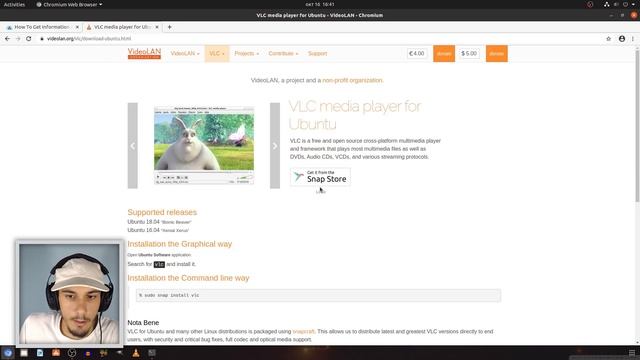Screen dimensions: 640x360
Task: Click the €4.00 donation amount field
Action: point(416,53)
